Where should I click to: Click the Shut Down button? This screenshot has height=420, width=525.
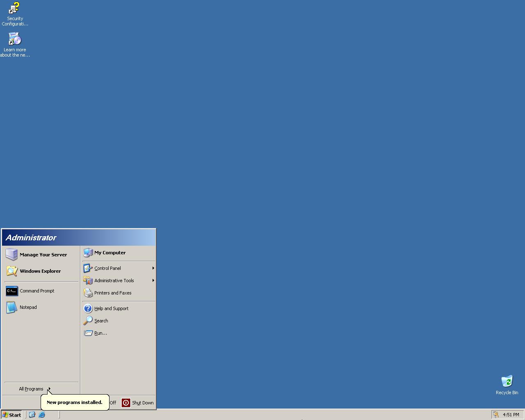pos(138,403)
